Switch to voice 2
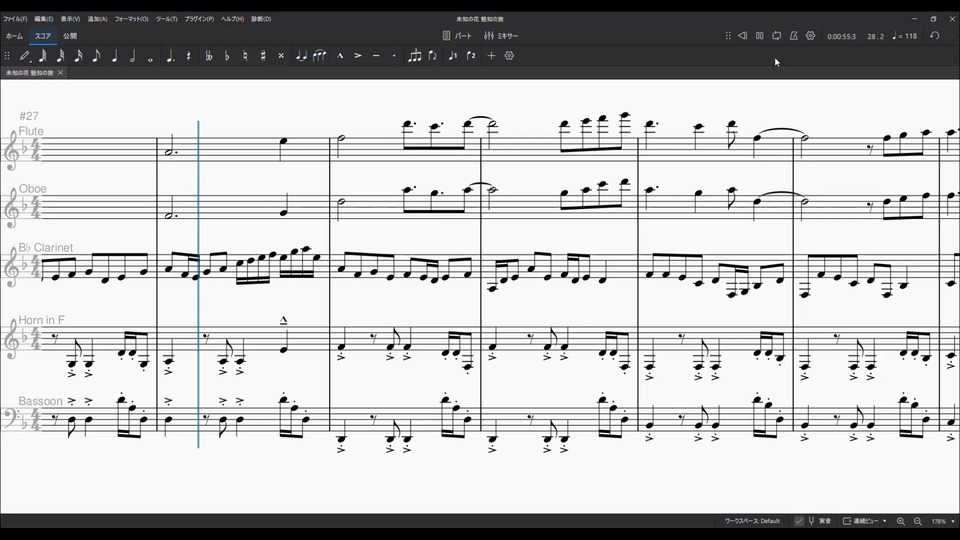This screenshot has height=540, width=960. coord(471,56)
